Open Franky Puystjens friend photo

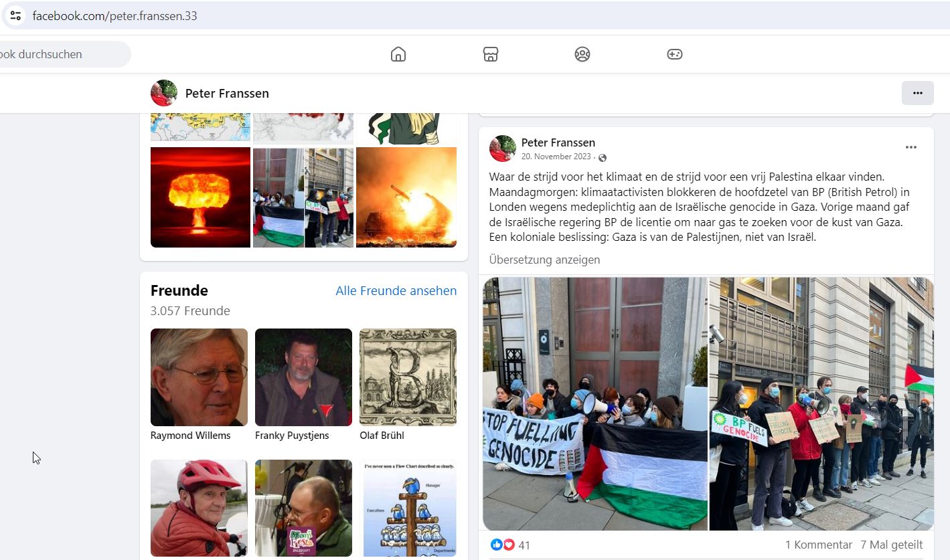[303, 377]
